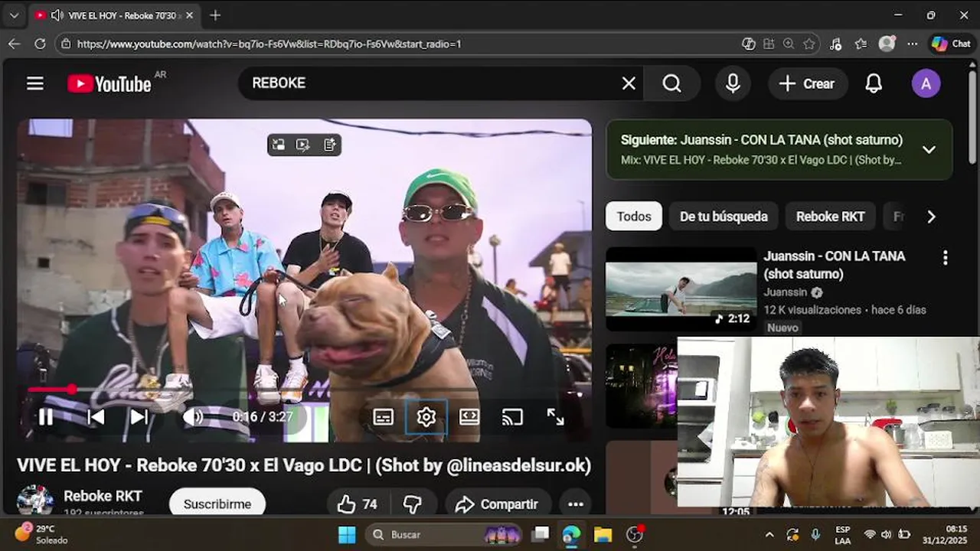The height and width of the screenshot is (551, 980).
Task: Cast the video to a device
Action: 512,417
